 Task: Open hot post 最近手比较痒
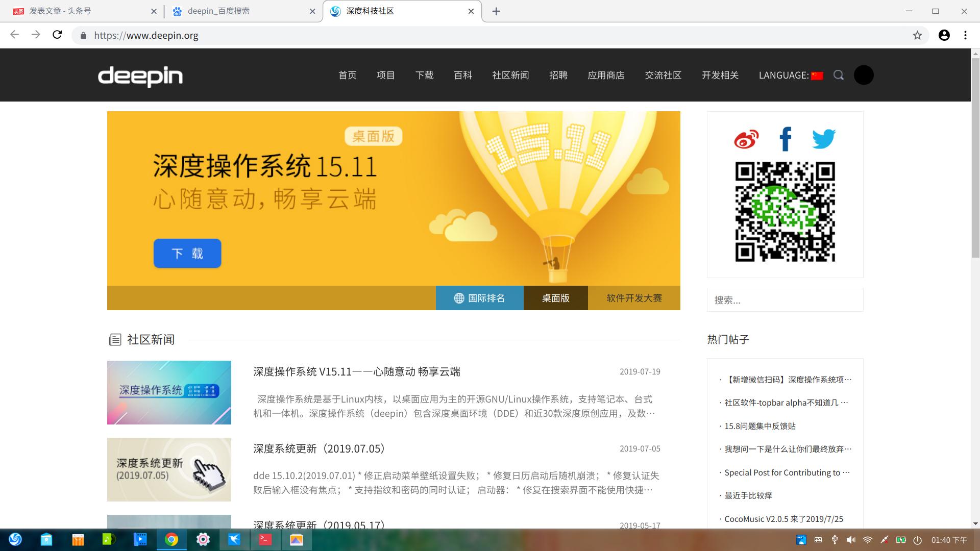pyautogui.click(x=748, y=495)
